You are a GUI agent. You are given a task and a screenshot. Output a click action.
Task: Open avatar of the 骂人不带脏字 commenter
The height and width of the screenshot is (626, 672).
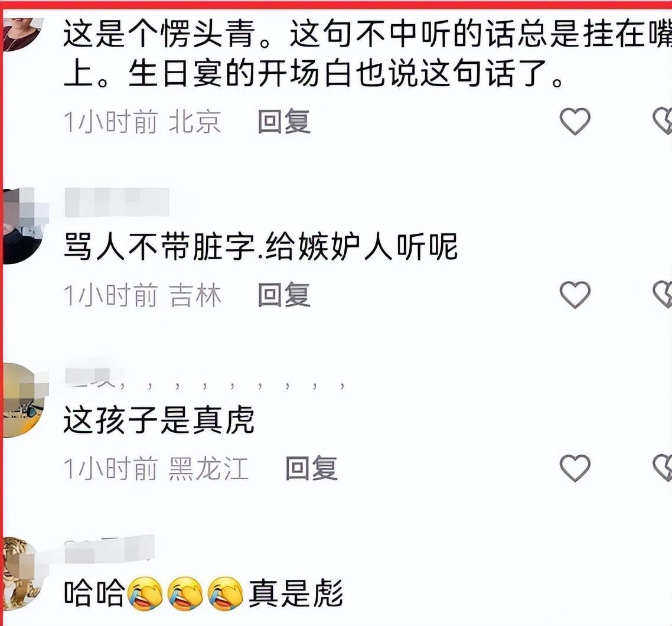tap(24, 226)
